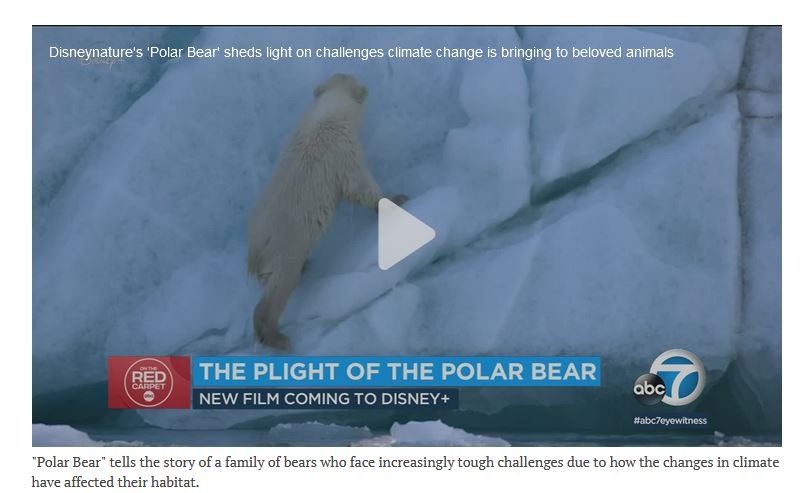Click 'THE PLIGHT OF THE POLAR BEAR' banner
807x493 pixels.
click(x=396, y=372)
